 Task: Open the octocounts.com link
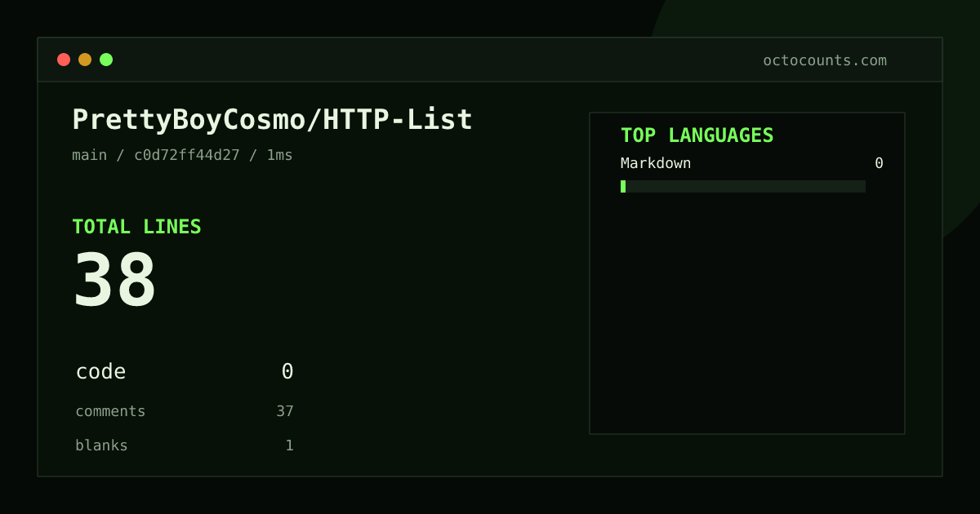click(x=825, y=60)
